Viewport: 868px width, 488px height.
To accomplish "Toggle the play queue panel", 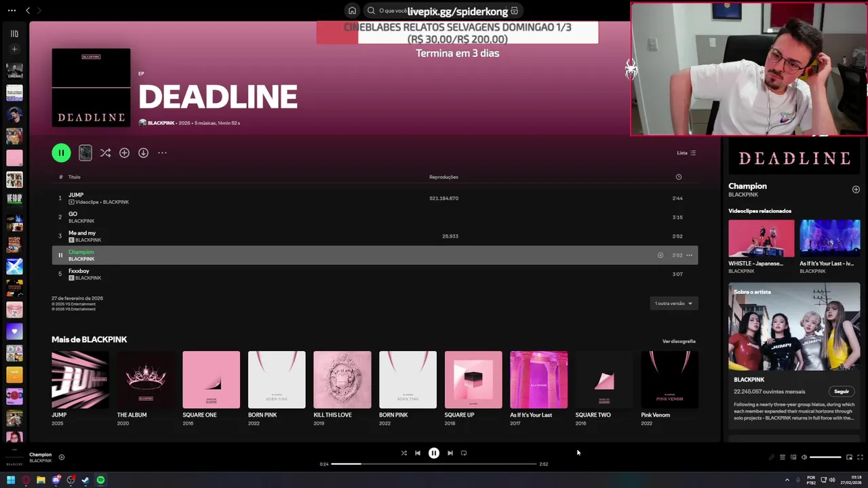I will (782, 457).
